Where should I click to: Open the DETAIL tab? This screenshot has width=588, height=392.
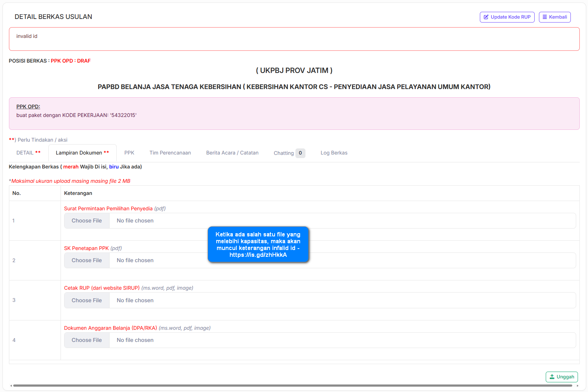(x=28, y=153)
